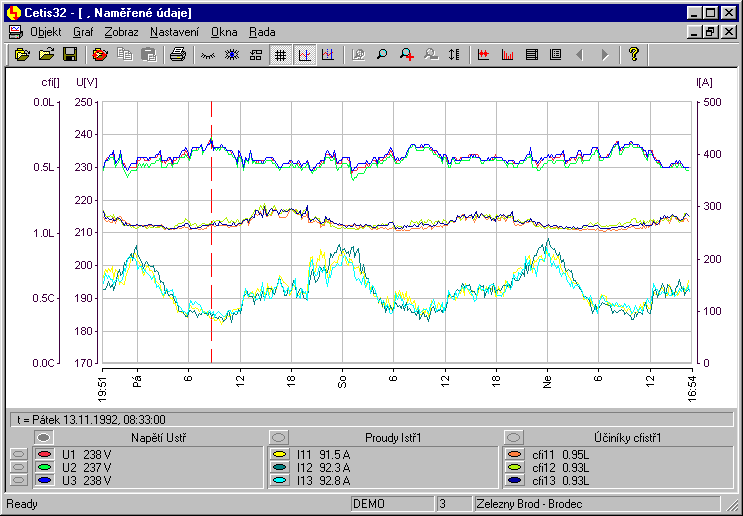
Task: Select the plain magnifier zoom icon
Action: pos(382,55)
